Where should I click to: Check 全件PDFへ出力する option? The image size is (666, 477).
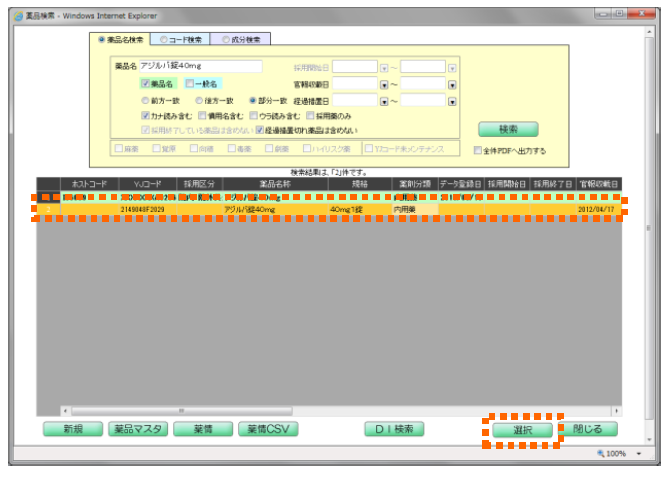(x=478, y=151)
